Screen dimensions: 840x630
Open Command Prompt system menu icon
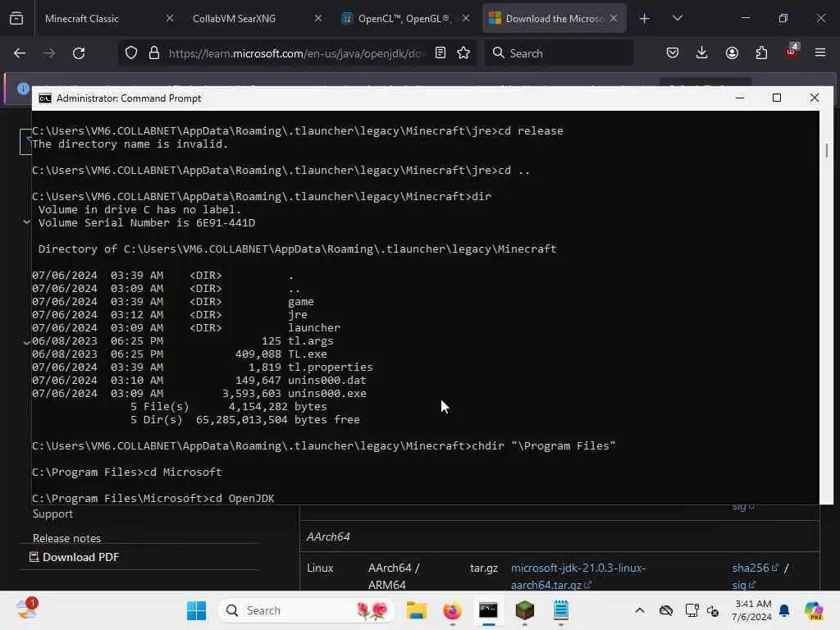(x=45, y=98)
